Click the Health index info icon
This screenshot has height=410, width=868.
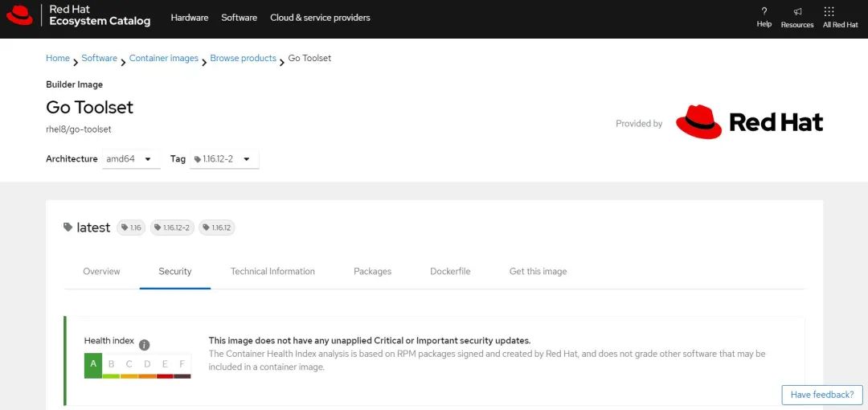[145, 345]
